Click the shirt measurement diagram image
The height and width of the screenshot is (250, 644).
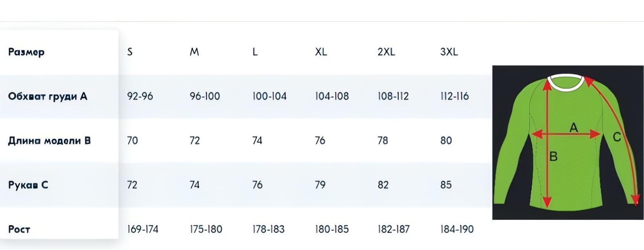tap(568, 143)
